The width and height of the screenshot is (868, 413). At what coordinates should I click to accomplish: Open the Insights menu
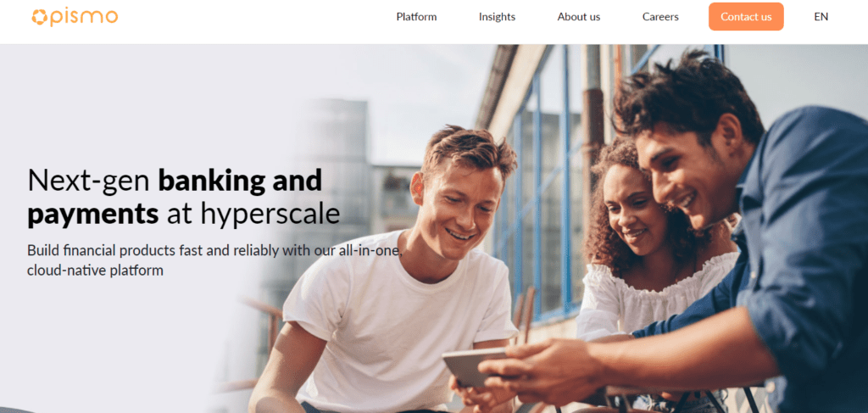tap(497, 17)
